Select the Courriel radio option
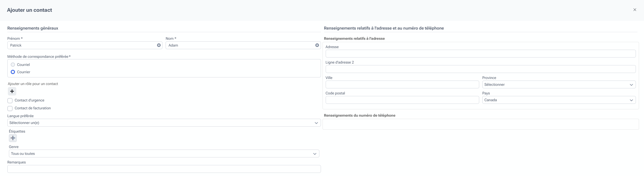Image resolution: width=644 pixels, height=176 pixels. point(13,65)
